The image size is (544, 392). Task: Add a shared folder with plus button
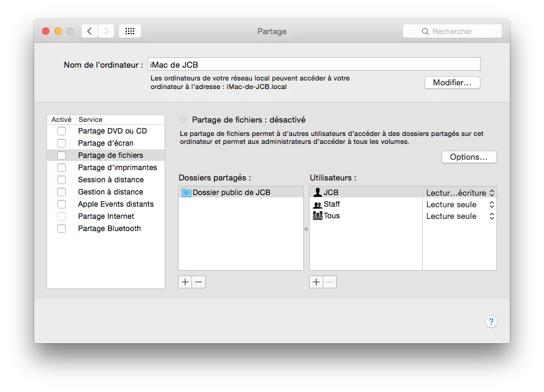click(x=185, y=282)
